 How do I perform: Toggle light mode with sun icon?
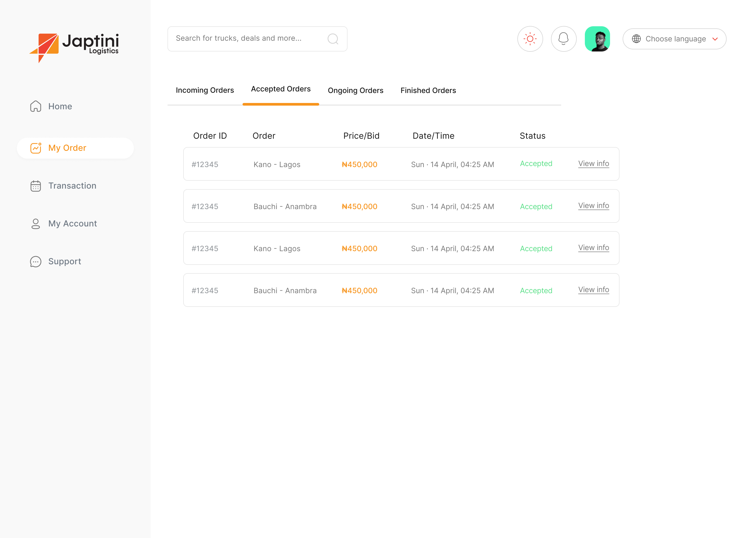pos(530,39)
